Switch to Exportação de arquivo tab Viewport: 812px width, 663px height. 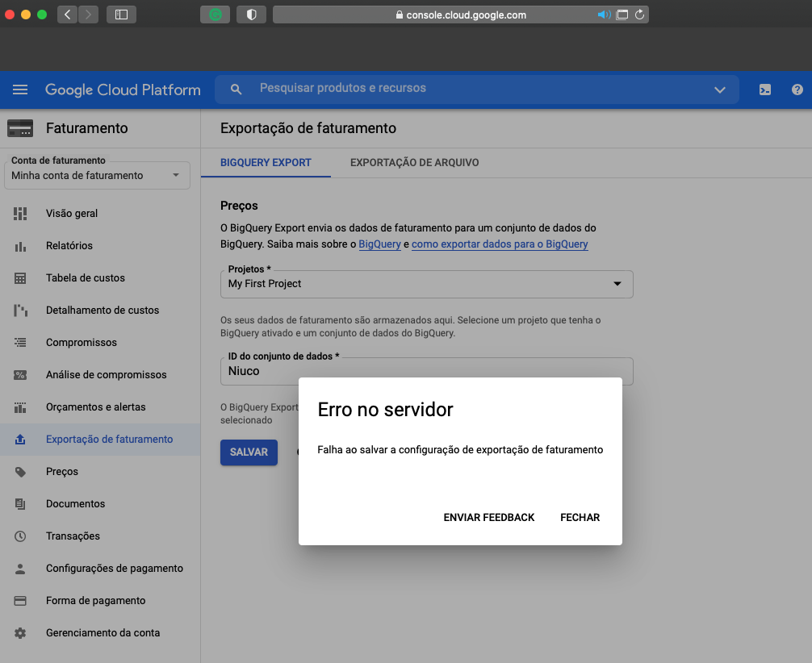(414, 162)
